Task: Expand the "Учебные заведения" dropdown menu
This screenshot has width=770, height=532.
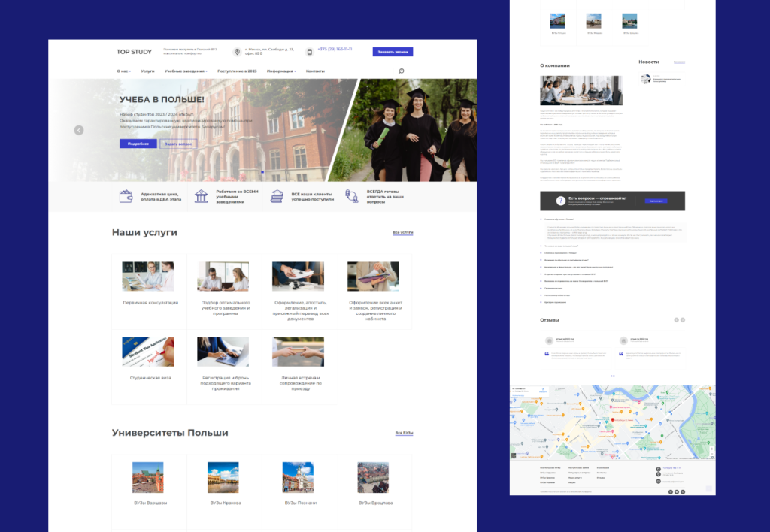Action: tap(185, 71)
